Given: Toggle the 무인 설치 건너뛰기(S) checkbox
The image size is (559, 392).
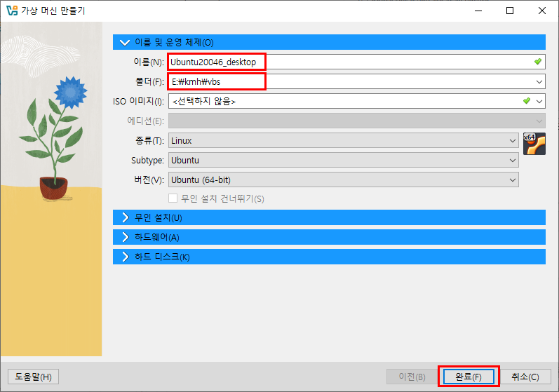Looking at the screenshot, I should pos(173,198).
